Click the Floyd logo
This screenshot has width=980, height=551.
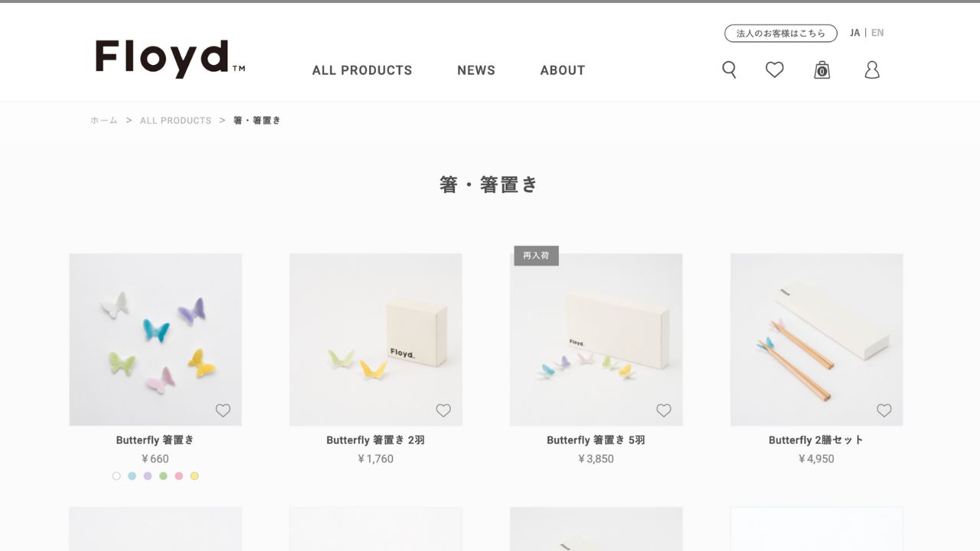tap(170, 59)
